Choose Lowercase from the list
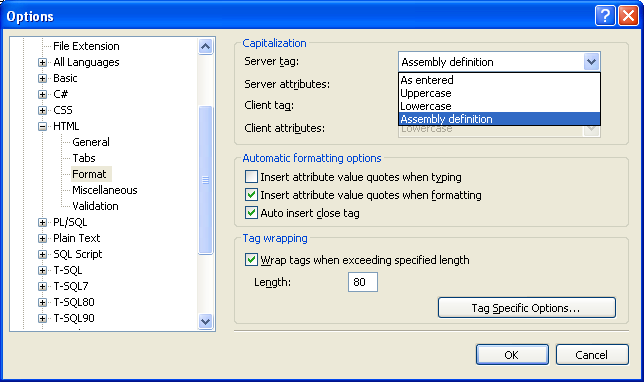Viewport: 644px width, 382px height. click(x=499, y=106)
